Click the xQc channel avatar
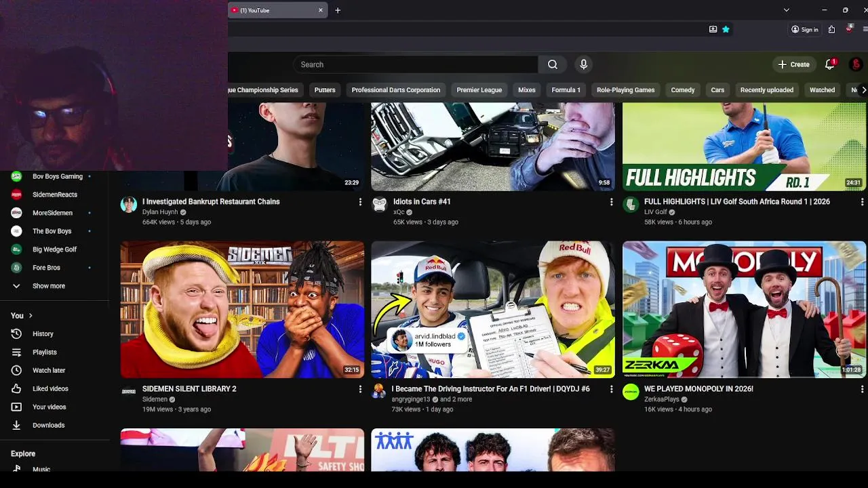This screenshot has height=488, width=868. (380, 205)
